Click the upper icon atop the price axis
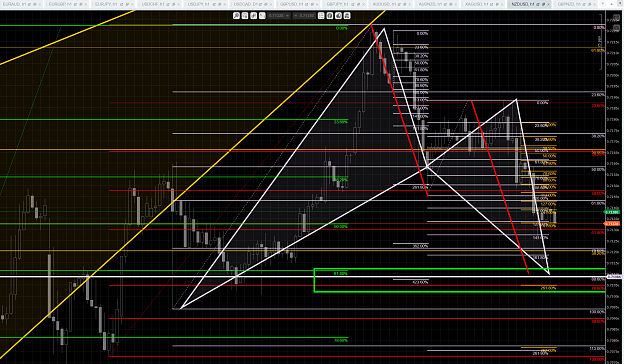625x364 pixels. pos(617,18)
